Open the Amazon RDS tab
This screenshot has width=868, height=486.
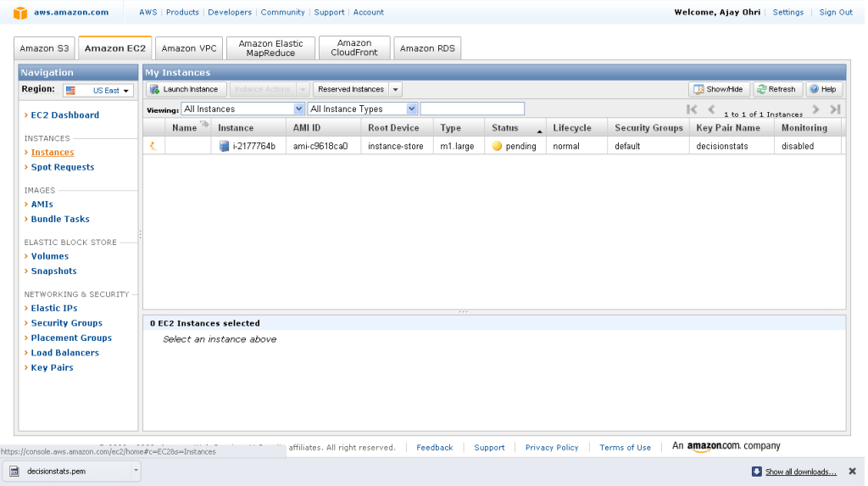[x=427, y=48]
